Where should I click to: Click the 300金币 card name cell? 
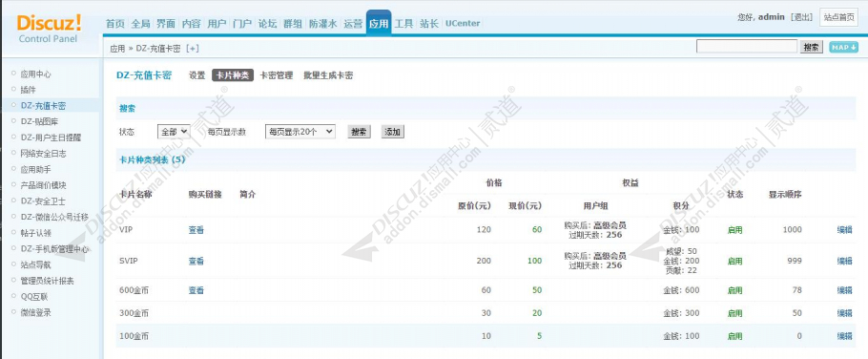(x=134, y=313)
